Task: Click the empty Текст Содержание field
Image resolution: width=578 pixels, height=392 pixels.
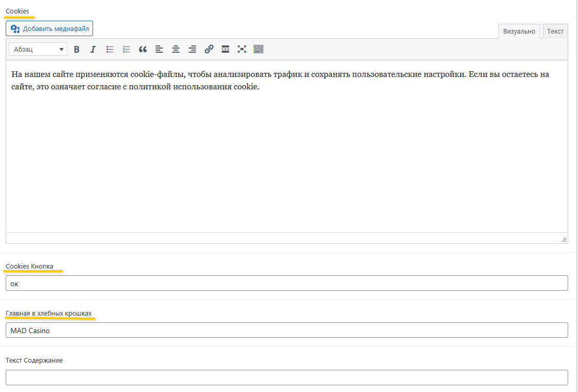Action: 286,378
